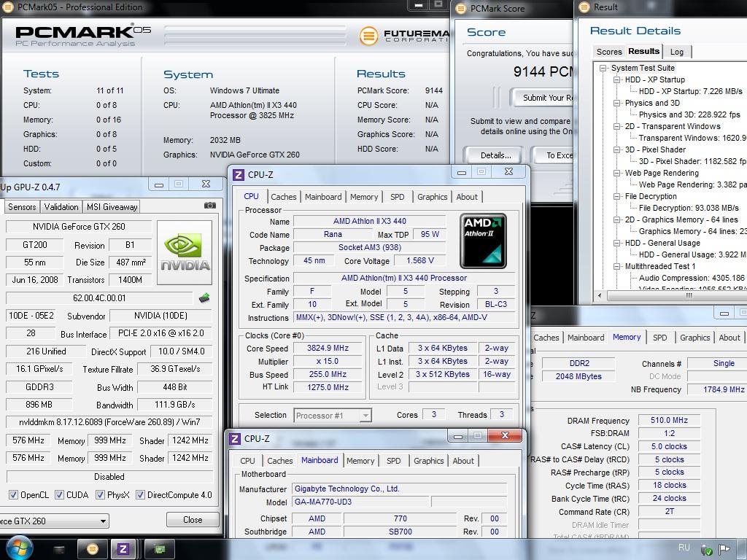Click the GPU-Z BIOS save chip icon
The image size is (747, 560).
(x=204, y=298)
